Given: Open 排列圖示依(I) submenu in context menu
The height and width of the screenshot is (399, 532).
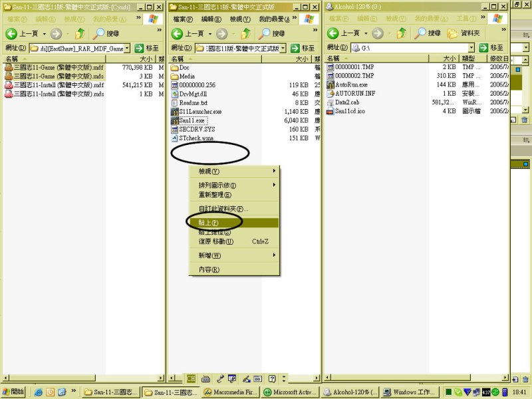Looking at the screenshot, I should 234,185.
